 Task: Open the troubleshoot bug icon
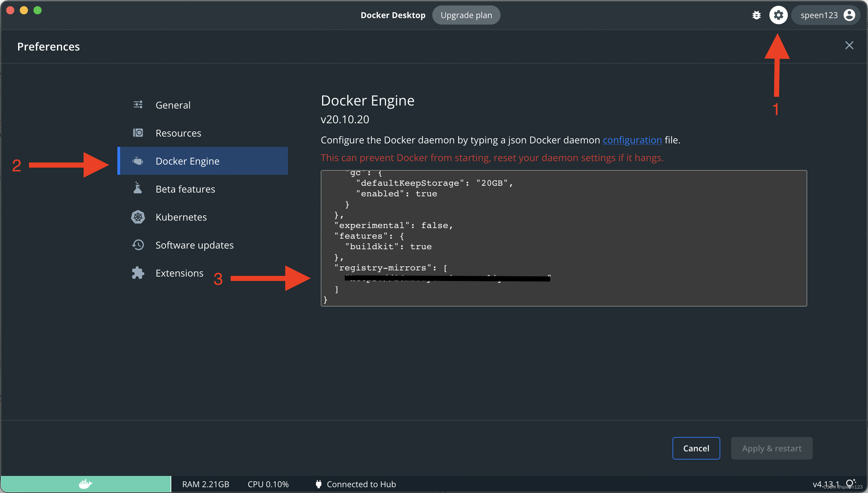756,15
